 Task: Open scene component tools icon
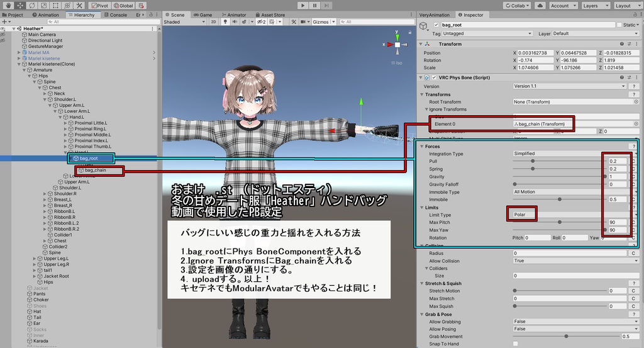coord(294,22)
